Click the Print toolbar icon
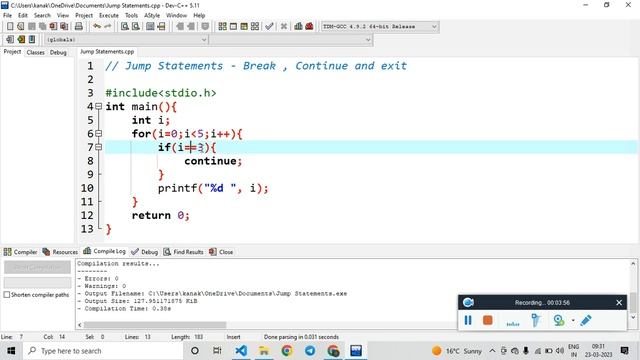Image resolution: width=640 pixels, height=360 pixels. (x=78, y=27)
